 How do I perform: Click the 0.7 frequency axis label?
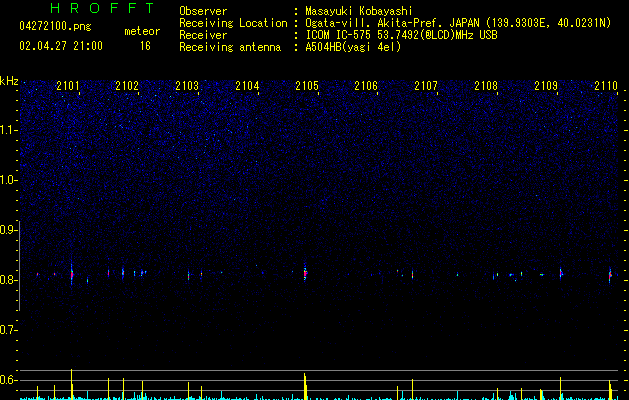(x=8, y=330)
